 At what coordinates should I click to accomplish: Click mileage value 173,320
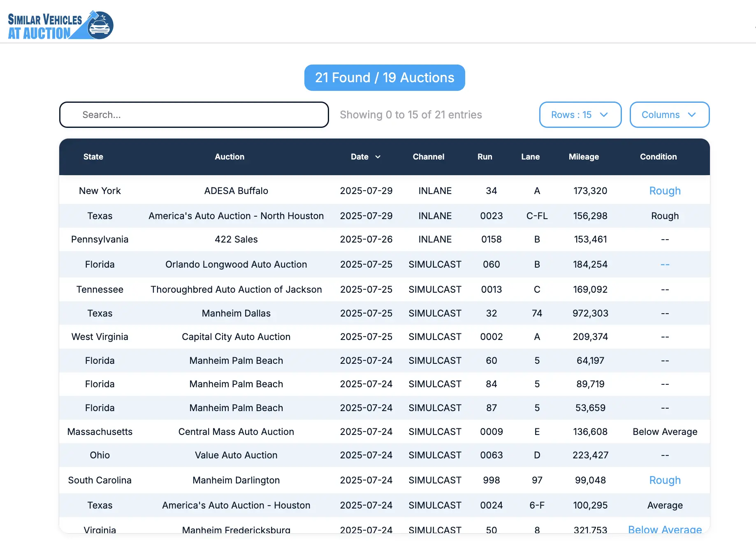(590, 191)
